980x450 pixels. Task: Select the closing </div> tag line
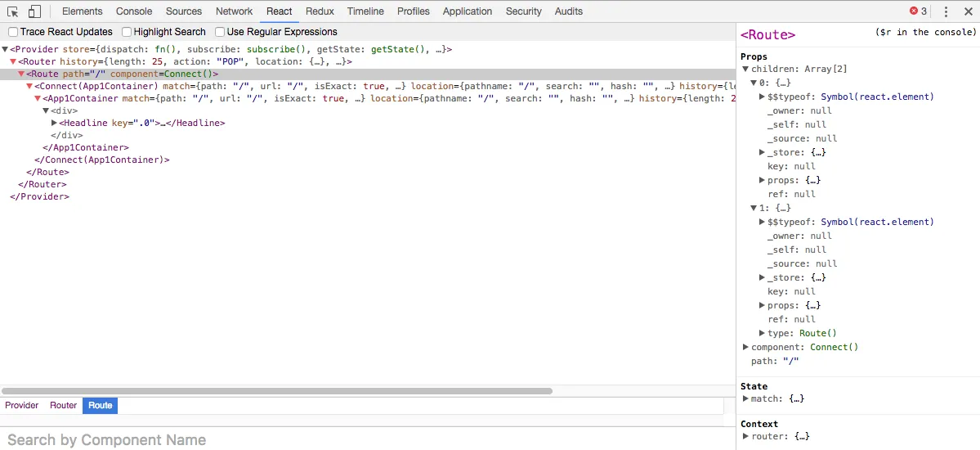pyautogui.click(x=66, y=135)
